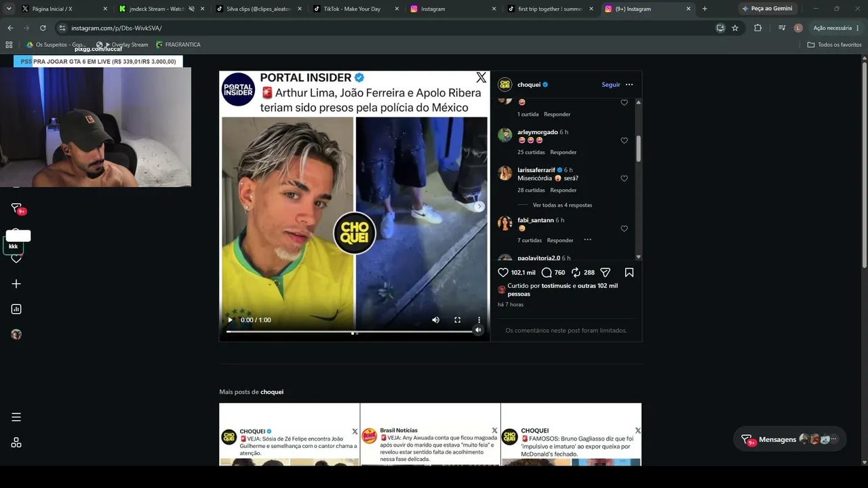The width and height of the screenshot is (868, 488).
Task: Follow choquei with the Seguir button
Action: click(611, 85)
